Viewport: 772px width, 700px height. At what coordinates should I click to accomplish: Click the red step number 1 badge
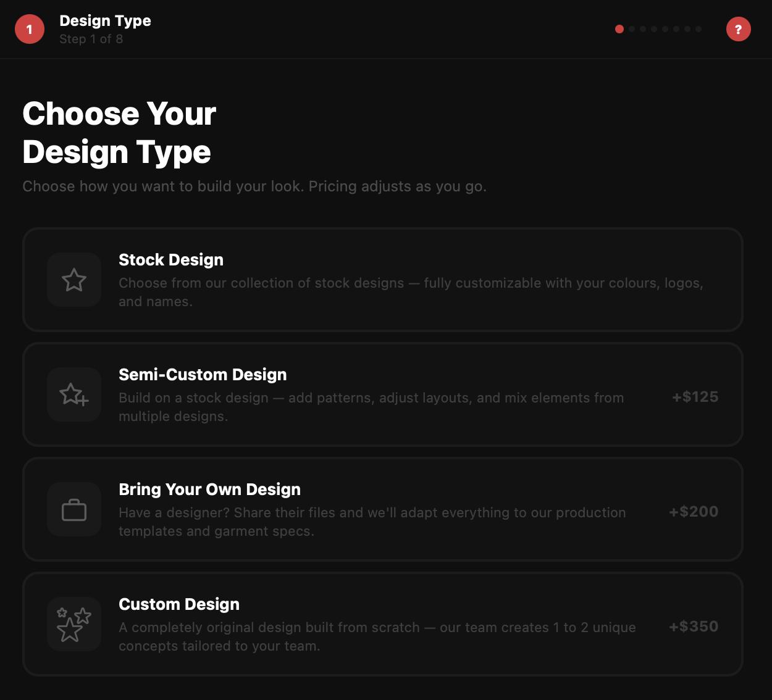point(30,29)
